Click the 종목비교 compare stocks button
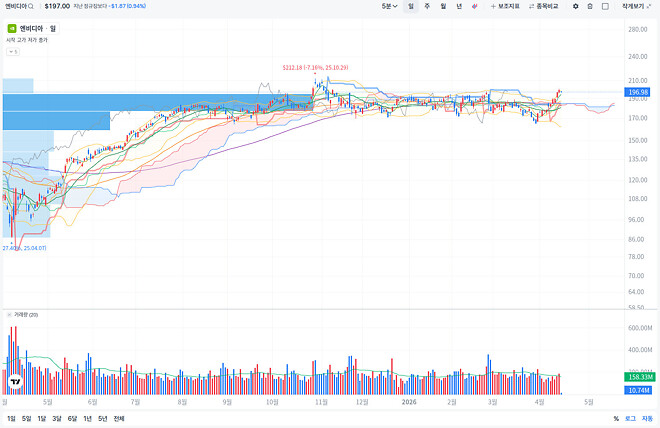Screen dimensions: 660x428 [x=543, y=6]
